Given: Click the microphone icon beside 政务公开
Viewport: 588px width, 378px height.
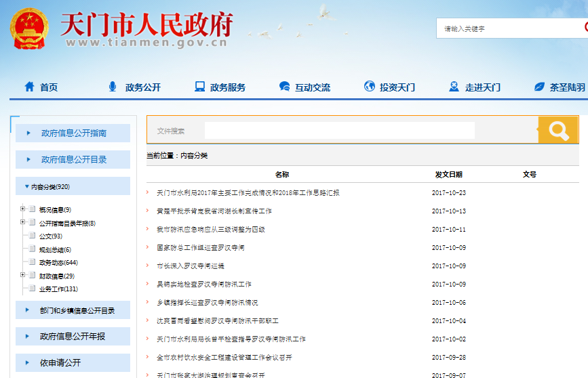Looking at the screenshot, I should [113, 87].
